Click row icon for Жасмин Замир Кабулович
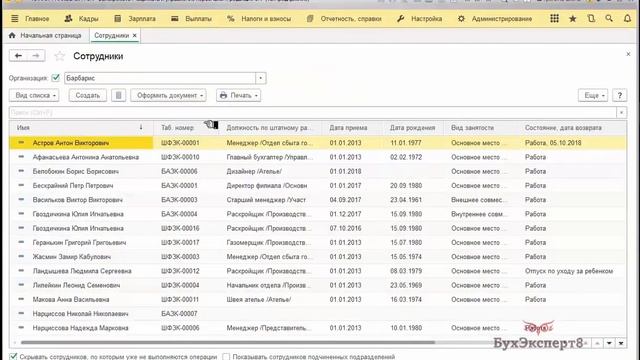 (21, 256)
